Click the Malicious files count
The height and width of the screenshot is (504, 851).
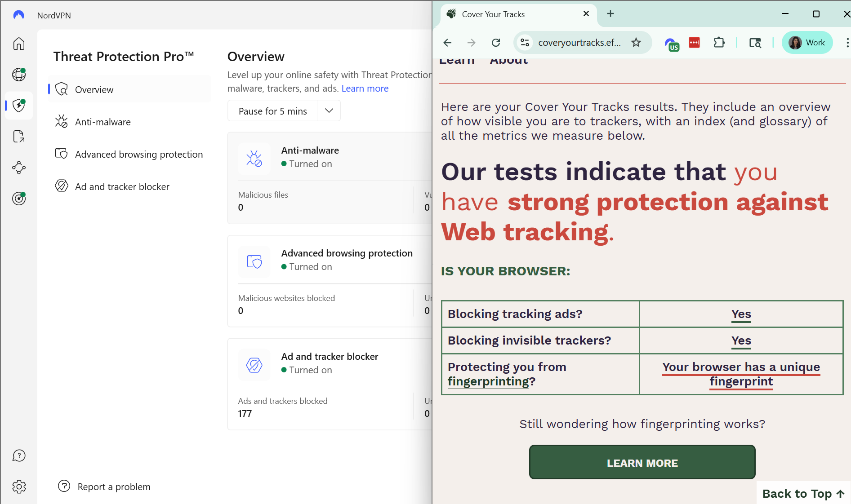coord(241,208)
